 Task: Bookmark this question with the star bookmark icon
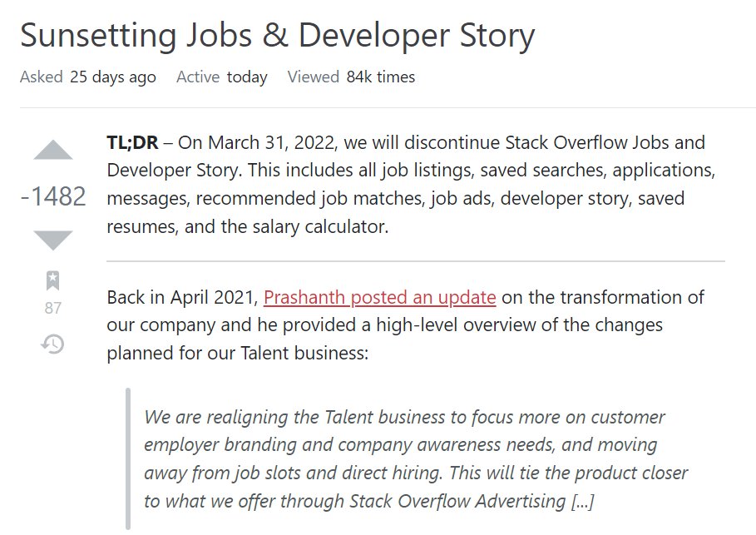(x=52, y=280)
